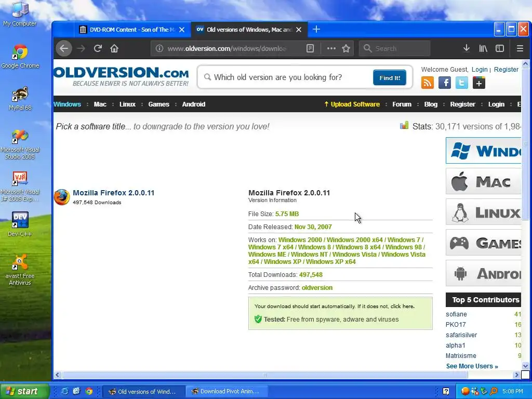Switch to DVD-ROM Content tab
The width and height of the screenshot is (532, 399).
click(x=132, y=30)
